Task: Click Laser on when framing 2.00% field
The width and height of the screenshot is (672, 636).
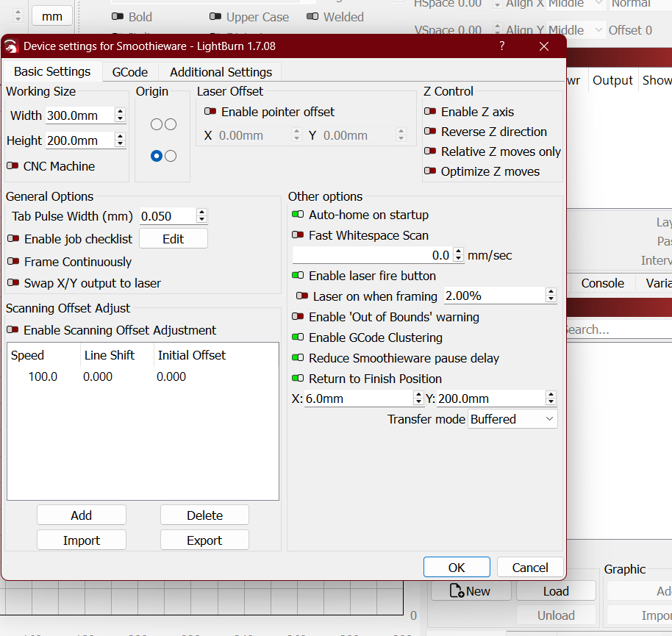Action: pyautogui.click(x=495, y=296)
